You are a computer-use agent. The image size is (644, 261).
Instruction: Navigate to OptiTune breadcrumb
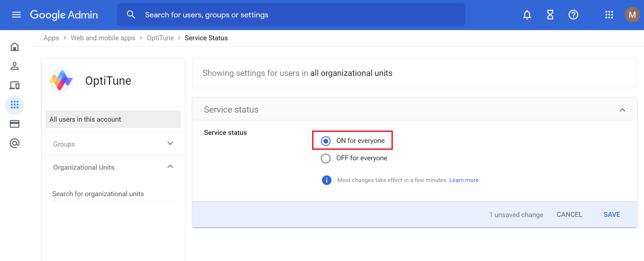pyautogui.click(x=160, y=38)
